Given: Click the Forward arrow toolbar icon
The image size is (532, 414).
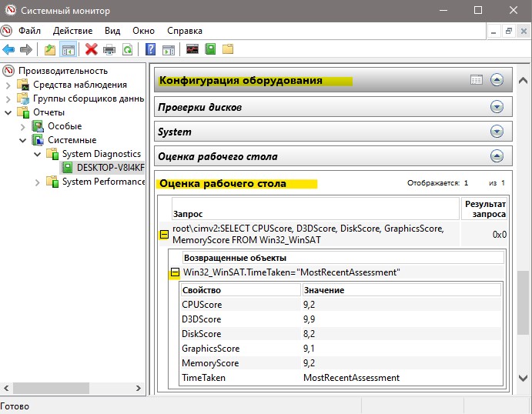Looking at the screenshot, I should coord(26,50).
